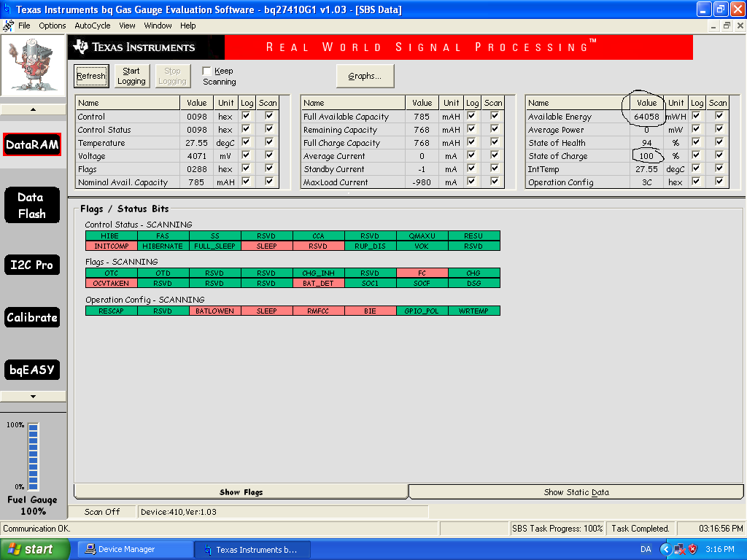The height and width of the screenshot is (560, 747).
Task: Toggle Log checkbox for MaxLoad Current row
Action: (471, 182)
